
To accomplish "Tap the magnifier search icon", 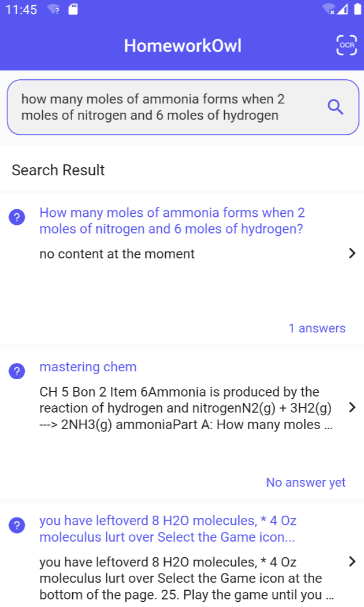I will [335, 107].
